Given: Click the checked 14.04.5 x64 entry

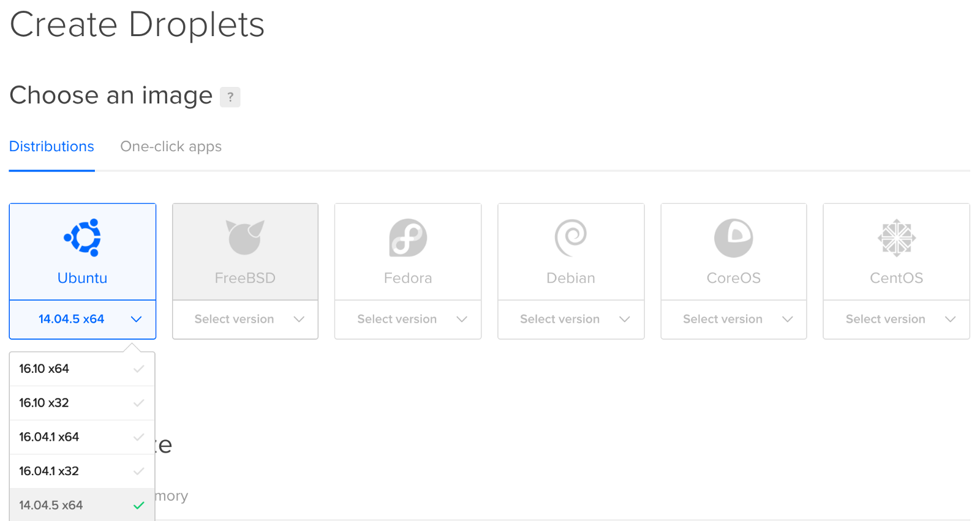Looking at the screenshot, I should [81, 505].
